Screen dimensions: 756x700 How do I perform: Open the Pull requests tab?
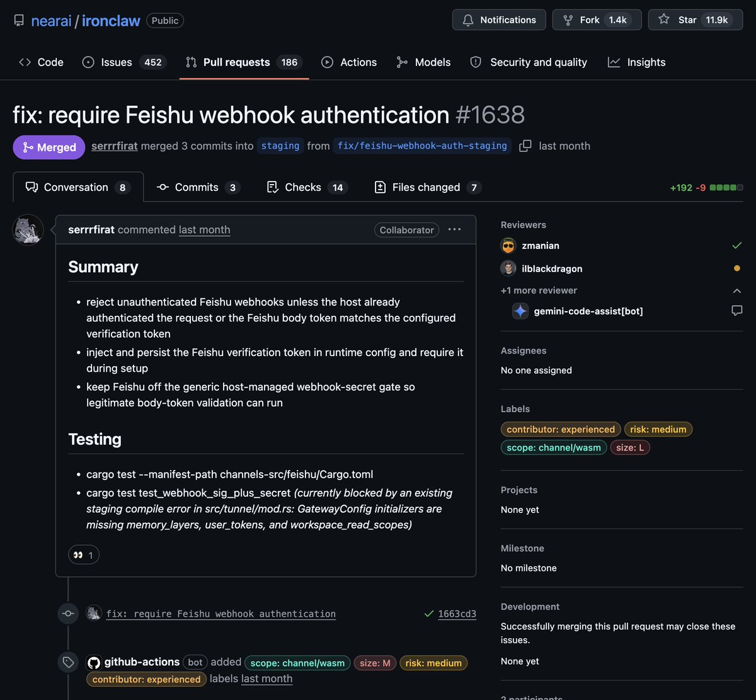point(244,62)
